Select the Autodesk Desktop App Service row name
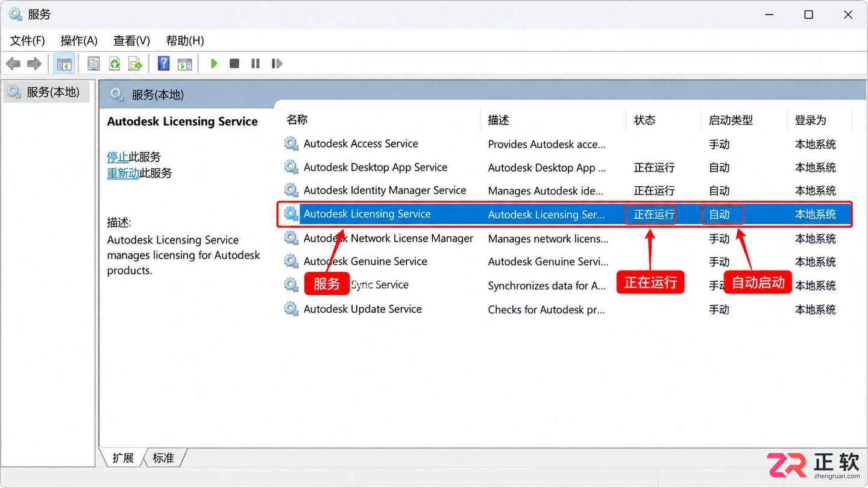Viewport: 868px width, 488px height. click(x=376, y=167)
